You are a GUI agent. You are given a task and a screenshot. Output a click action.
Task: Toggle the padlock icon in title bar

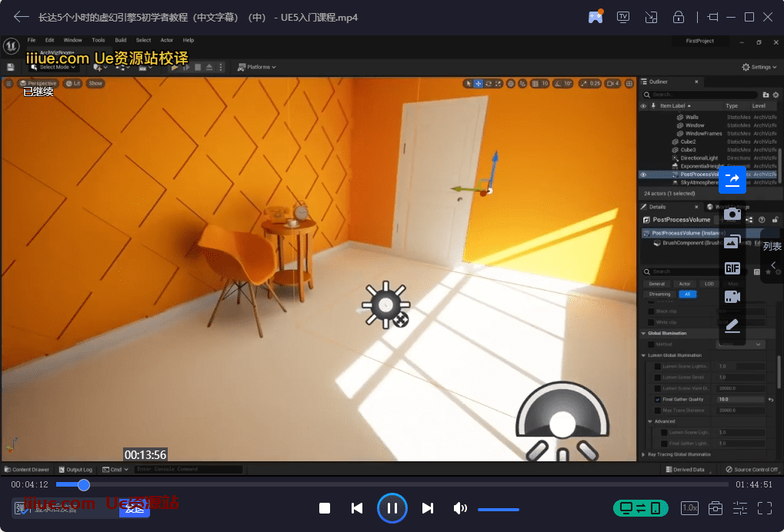(x=679, y=17)
